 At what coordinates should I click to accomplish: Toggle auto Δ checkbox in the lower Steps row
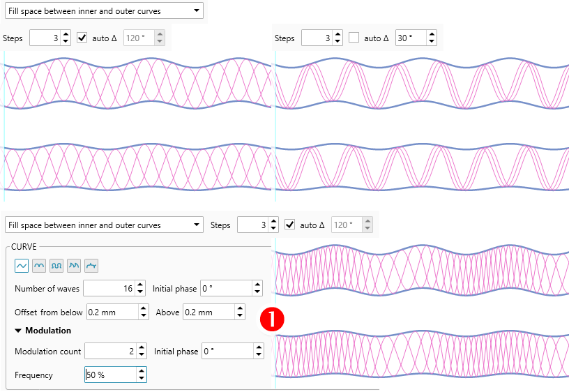tap(289, 225)
